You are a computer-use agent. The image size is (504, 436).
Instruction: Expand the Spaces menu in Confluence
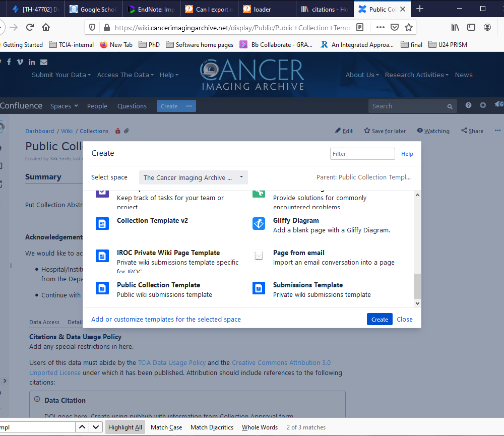click(x=64, y=106)
